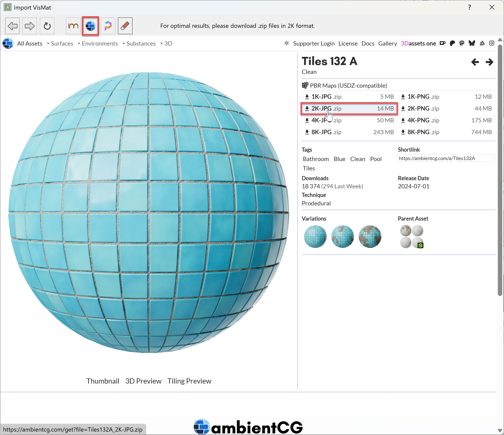504x435 pixels.
Task: Open the ambientCG source icon in toolbar
Action: point(91,26)
